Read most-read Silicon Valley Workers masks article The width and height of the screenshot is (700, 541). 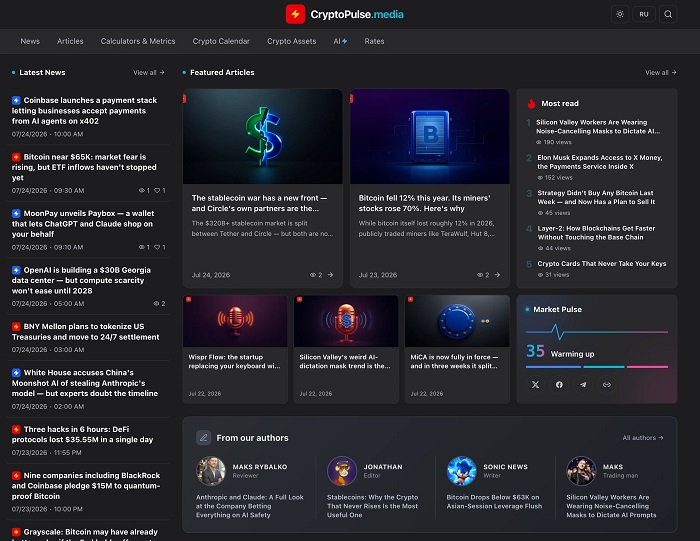[x=598, y=127]
